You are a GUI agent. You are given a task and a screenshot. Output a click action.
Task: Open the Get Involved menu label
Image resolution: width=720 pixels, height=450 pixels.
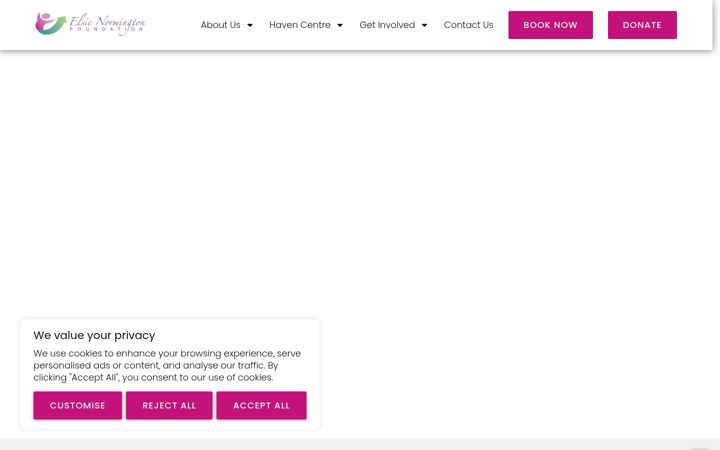(x=387, y=25)
